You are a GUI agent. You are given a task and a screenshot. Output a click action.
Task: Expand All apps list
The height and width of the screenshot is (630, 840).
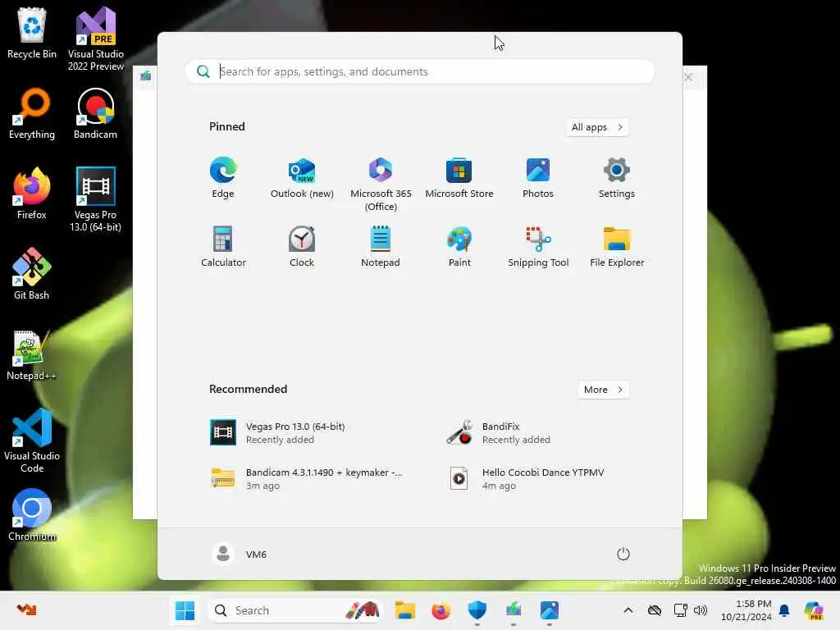coord(597,127)
